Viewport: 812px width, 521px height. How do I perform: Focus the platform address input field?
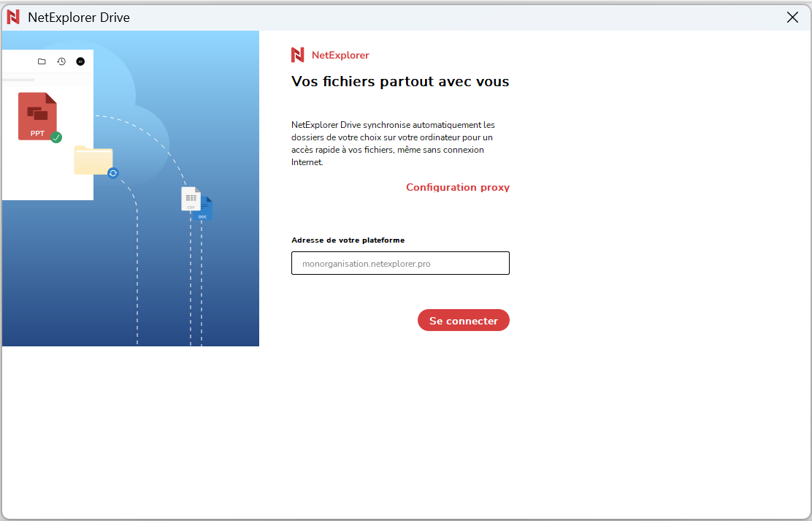click(x=400, y=263)
